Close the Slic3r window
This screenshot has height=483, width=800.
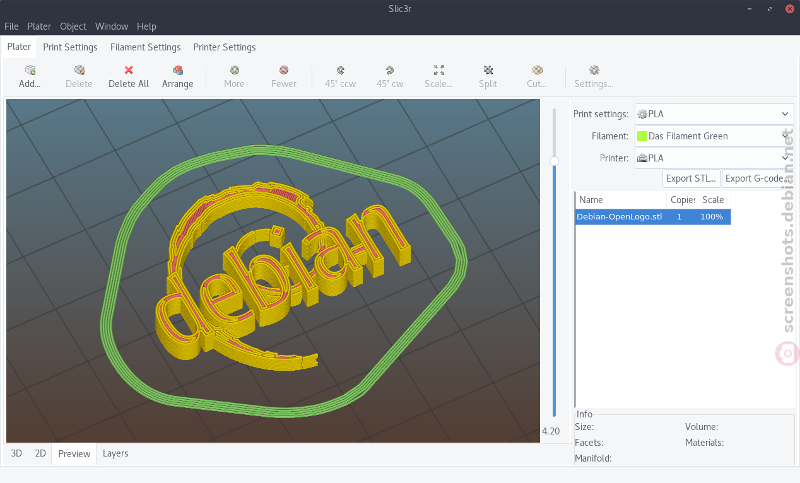[789, 9]
